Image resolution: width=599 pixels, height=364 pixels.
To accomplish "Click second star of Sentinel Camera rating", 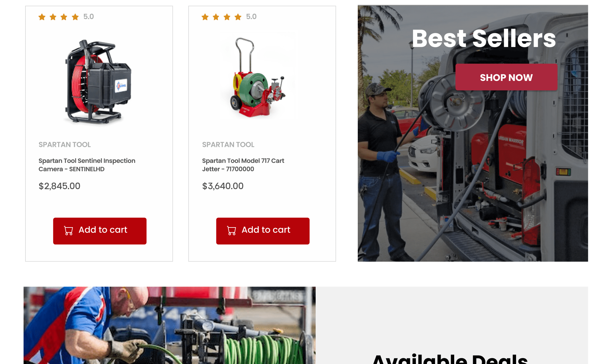I will [53, 17].
